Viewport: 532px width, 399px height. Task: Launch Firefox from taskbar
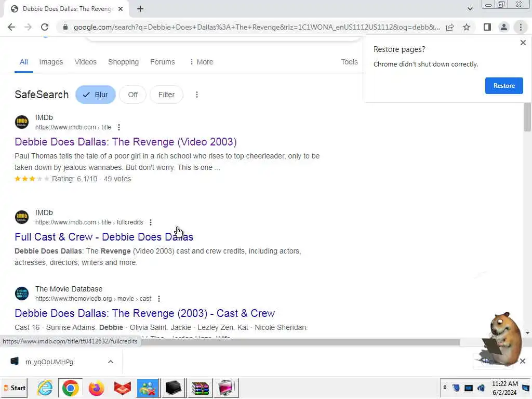[96, 388]
